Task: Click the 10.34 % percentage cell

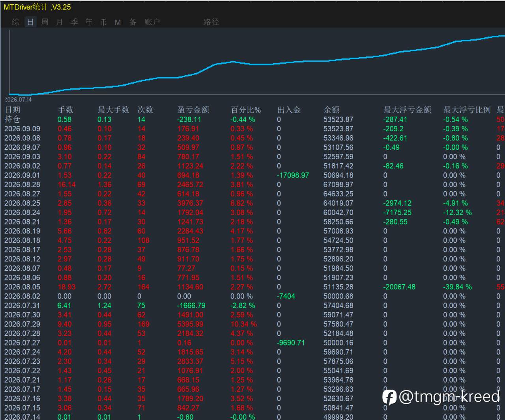Action: (x=244, y=324)
